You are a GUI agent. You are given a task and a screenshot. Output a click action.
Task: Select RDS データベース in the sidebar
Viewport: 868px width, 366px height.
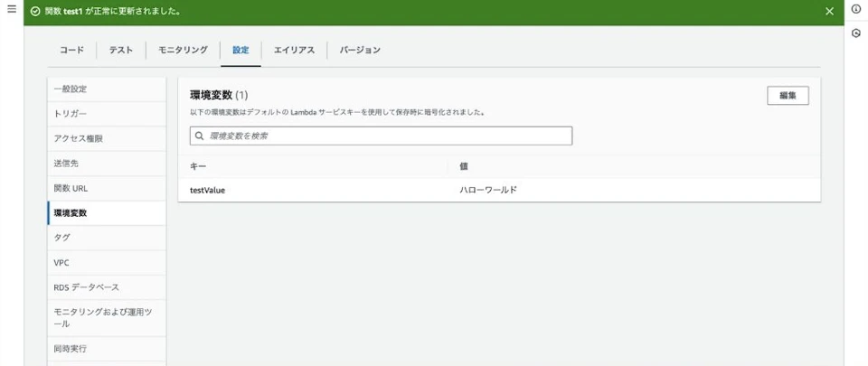pos(107,287)
